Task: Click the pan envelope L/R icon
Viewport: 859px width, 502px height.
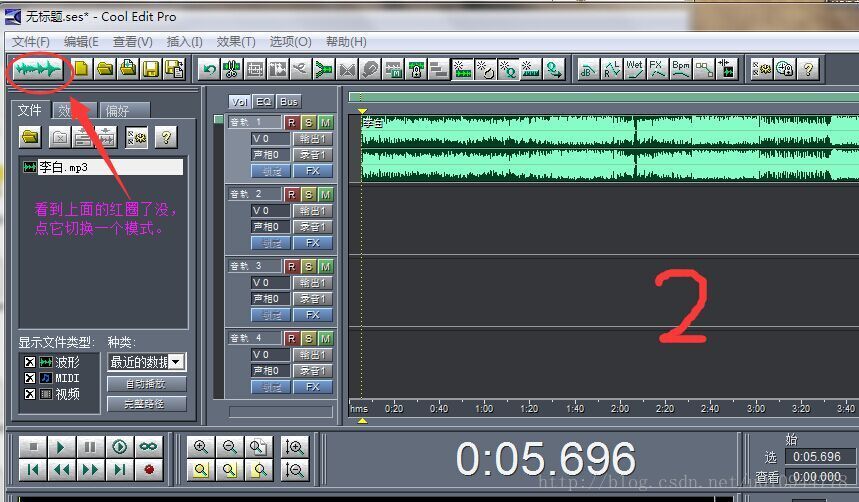Action: (x=611, y=70)
